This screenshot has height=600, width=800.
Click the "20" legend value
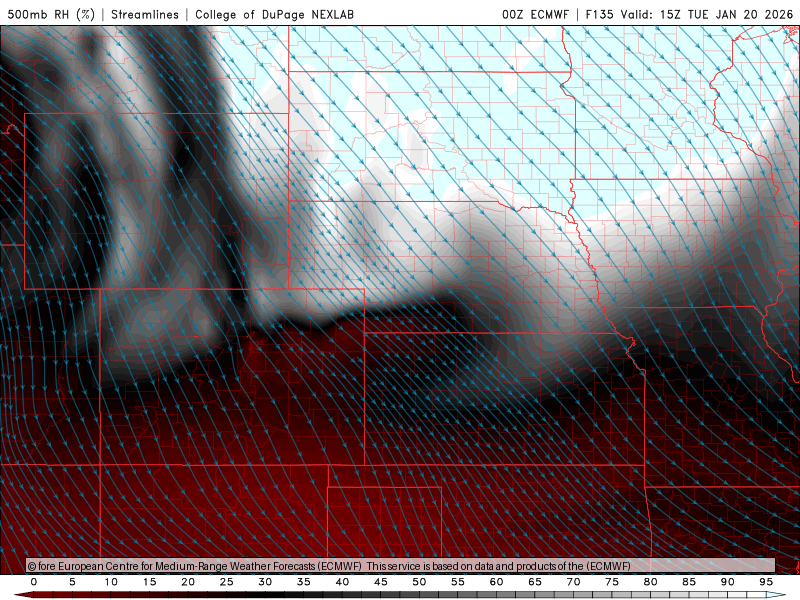(x=188, y=582)
